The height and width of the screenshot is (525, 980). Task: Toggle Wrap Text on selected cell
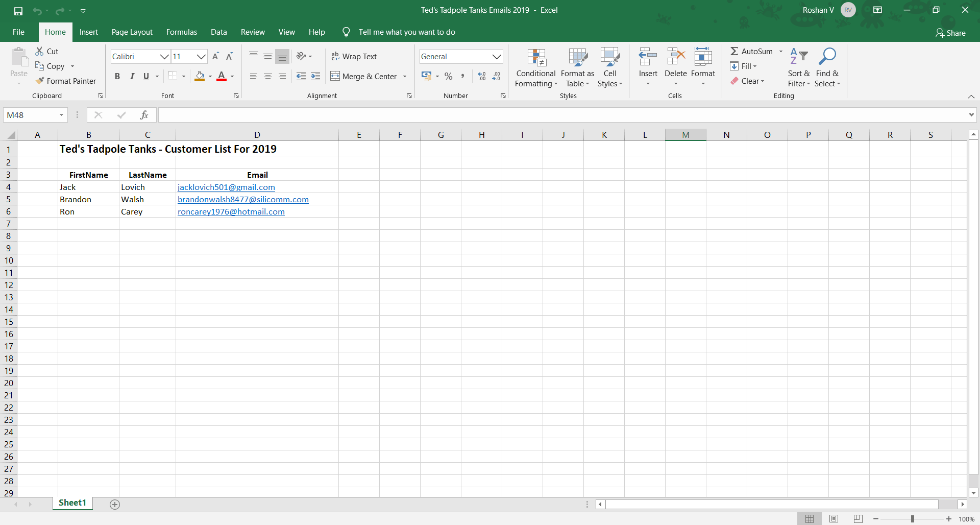[354, 56]
